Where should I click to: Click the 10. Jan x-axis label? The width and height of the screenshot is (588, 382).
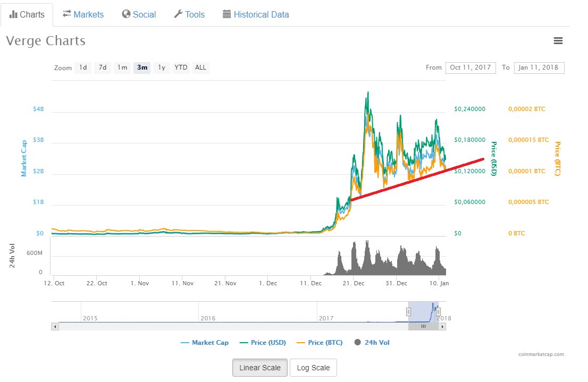pos(439,283)
